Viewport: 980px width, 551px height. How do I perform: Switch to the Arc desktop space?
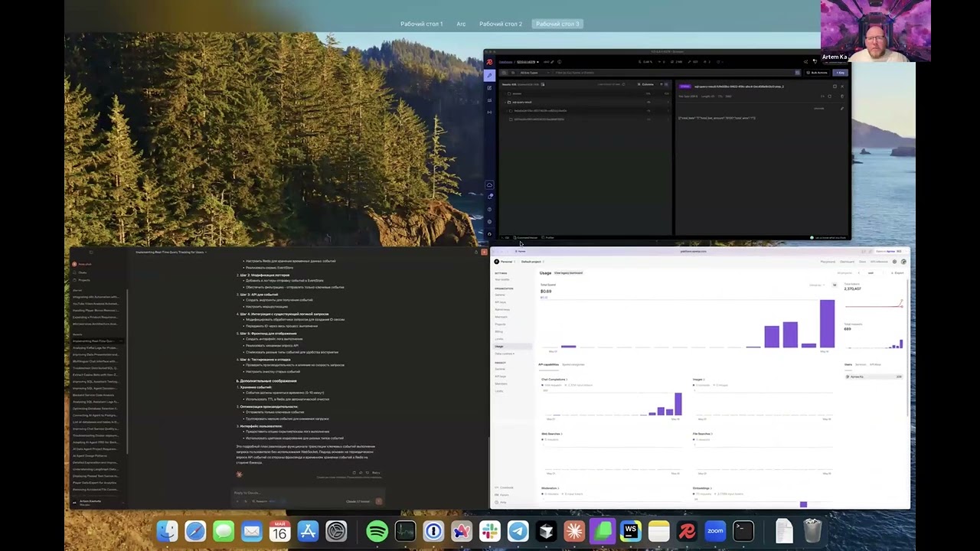tap(461, 24)
